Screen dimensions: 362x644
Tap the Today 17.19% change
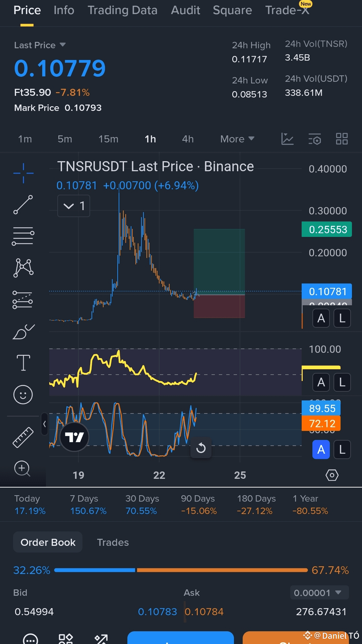30,505
